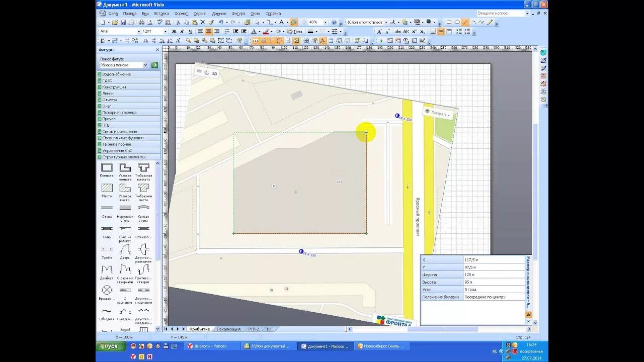Image resolution: width=644 pixels, height=362 pixels.
Task: Print the document with printer icon
Action: [x=141, y=22]
